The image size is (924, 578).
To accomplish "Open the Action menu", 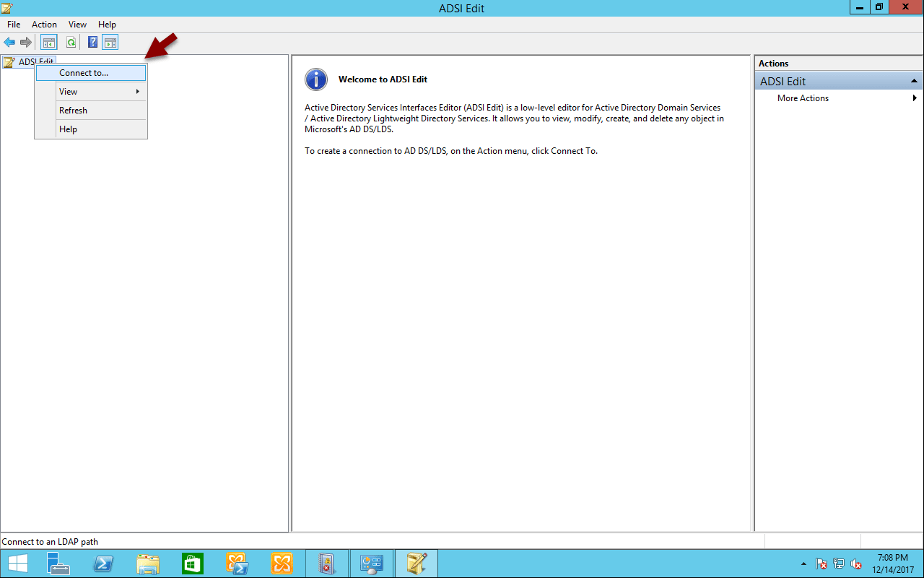I will (44, 25).
